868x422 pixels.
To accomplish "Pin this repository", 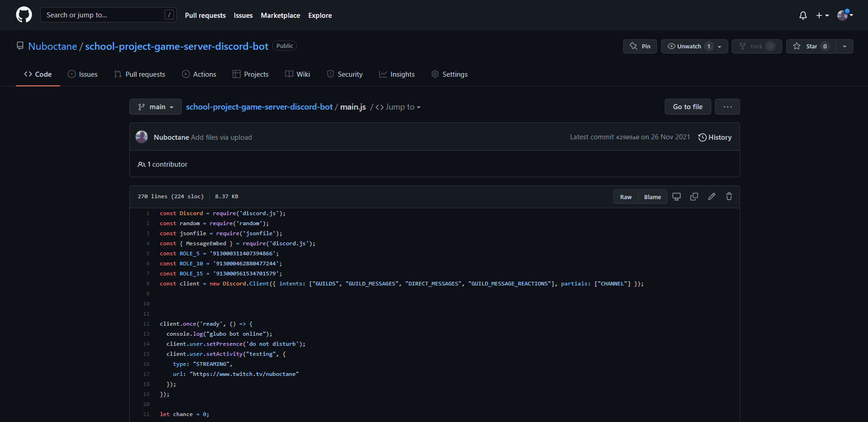I will [640, 46].
